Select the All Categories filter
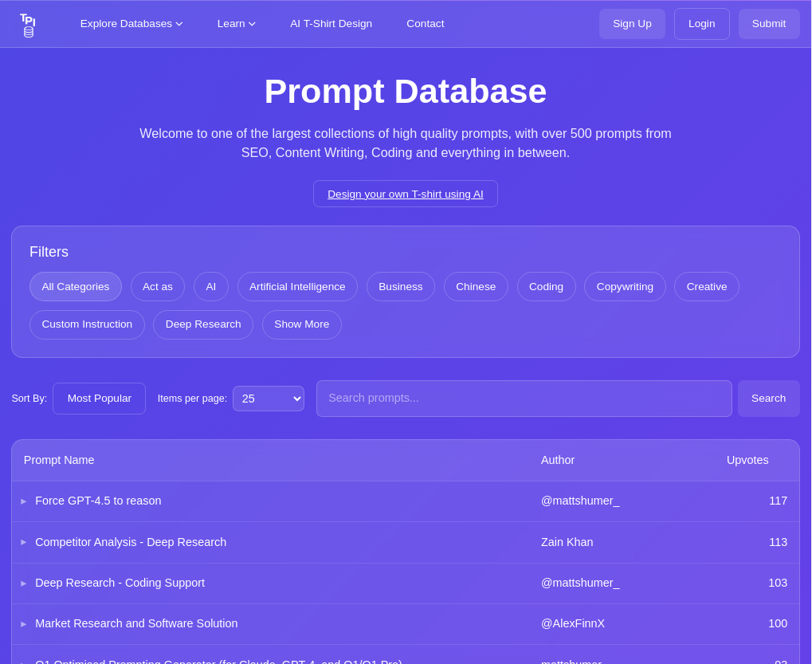The height and width of the screenshot is (664, 812). click(76, 286)
